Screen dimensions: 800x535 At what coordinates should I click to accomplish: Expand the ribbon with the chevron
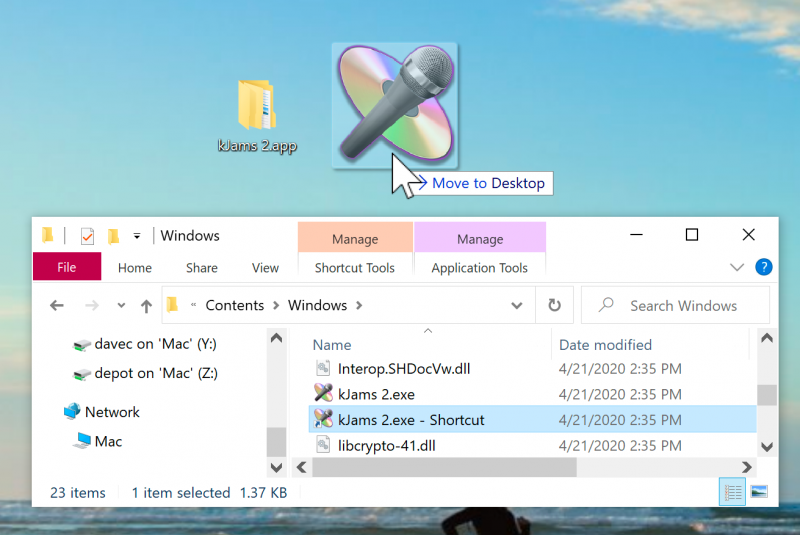[x=737, y=267]
